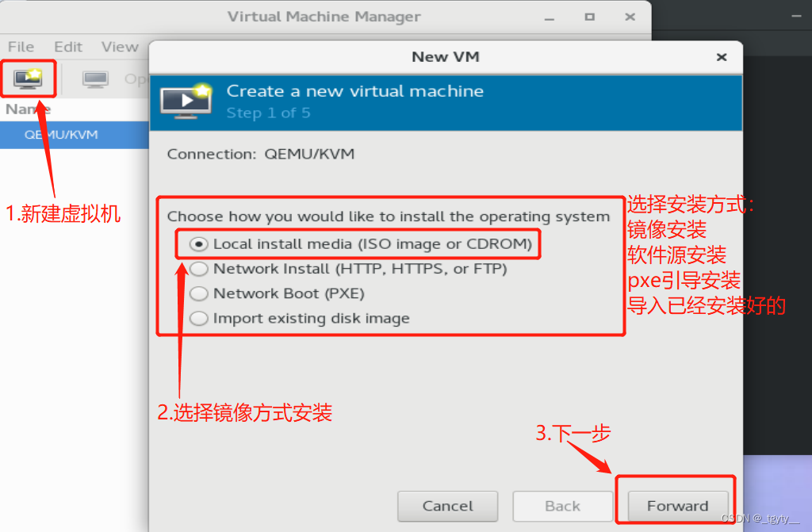Maximize the Virtual Machine Manager window
This screenshot has width=812, height=532.
tap(589, 17)
